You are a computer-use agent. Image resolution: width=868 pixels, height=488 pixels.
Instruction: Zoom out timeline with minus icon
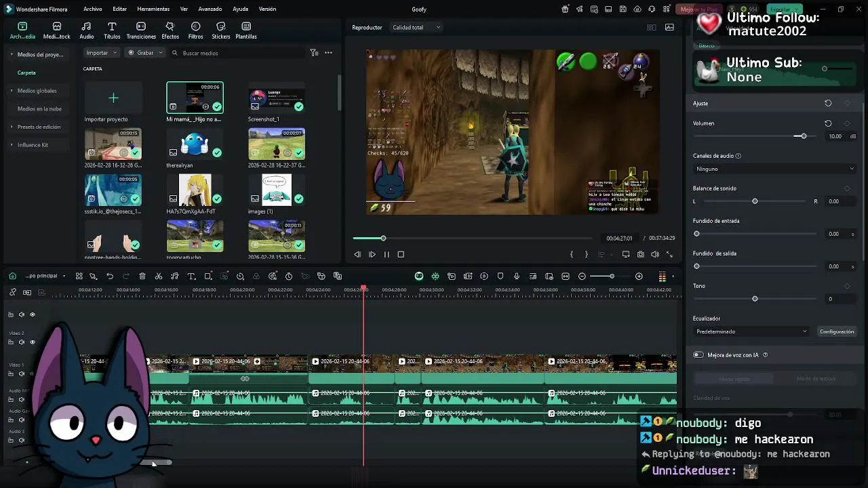tap(582, 277)
